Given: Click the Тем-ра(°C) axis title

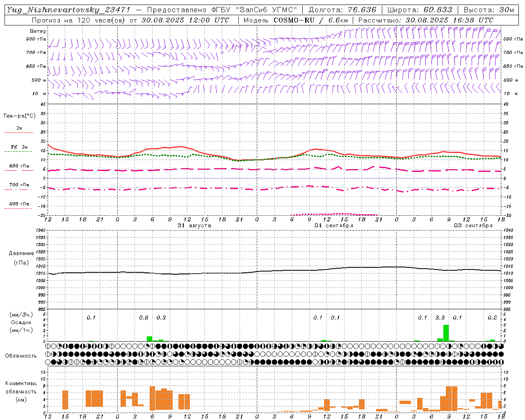Looking at the screenshot, I should pos(19,116).
